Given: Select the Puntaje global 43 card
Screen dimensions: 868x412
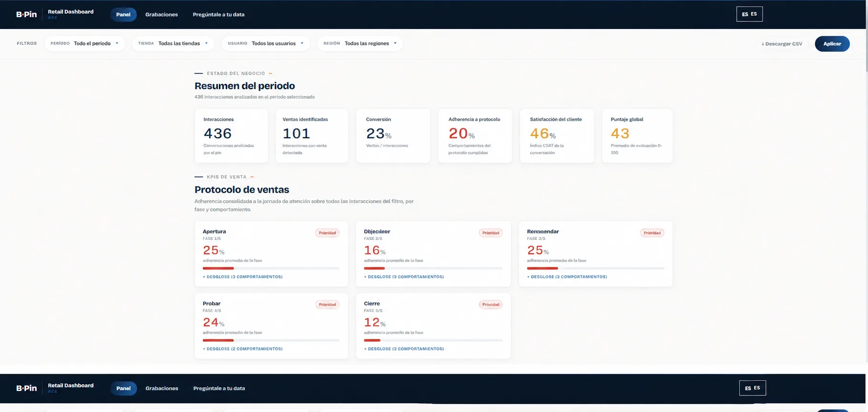Looking at the screenshot, I should tap(637, 136).
